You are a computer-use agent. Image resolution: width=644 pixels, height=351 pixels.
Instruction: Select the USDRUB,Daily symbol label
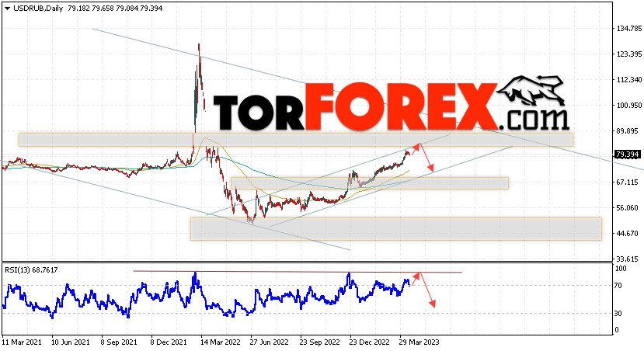click(x=38, y=9)
